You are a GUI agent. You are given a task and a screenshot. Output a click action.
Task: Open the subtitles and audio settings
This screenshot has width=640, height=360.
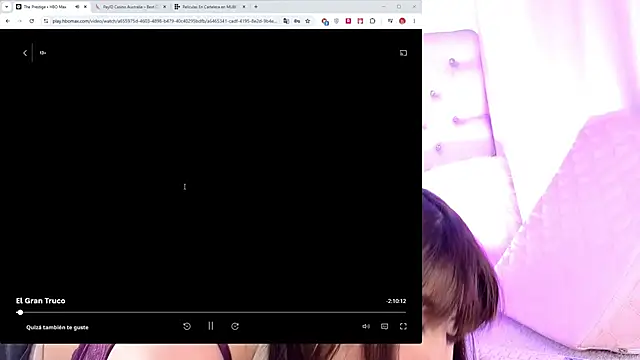[384, 326]
